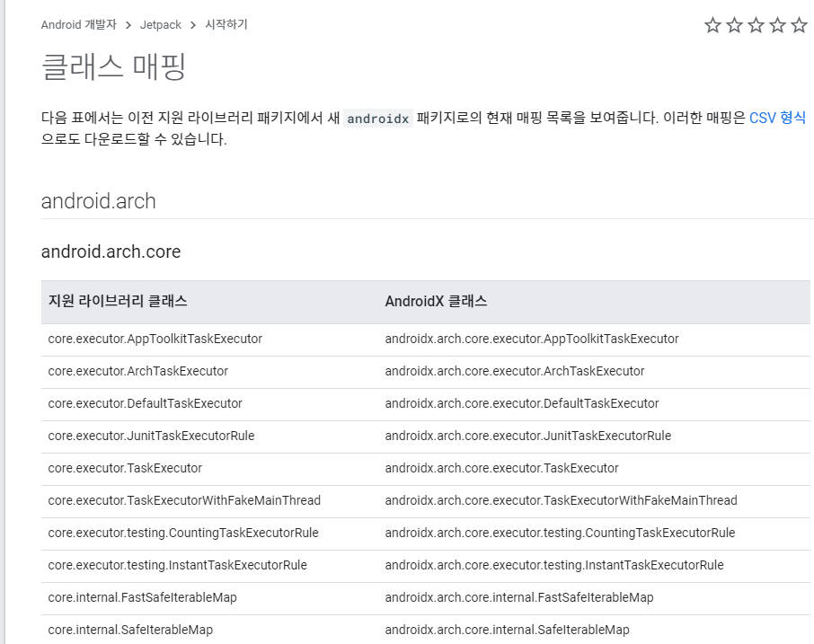Rate the page with the second star
The image size is (814, 644).
coord(734,25)
